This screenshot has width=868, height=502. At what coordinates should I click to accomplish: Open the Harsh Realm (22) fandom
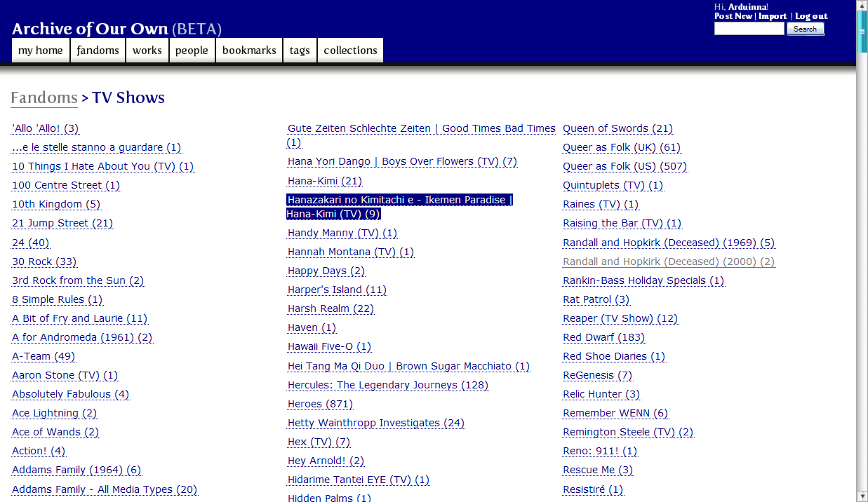pyautogui.click(x=331, y=308)
